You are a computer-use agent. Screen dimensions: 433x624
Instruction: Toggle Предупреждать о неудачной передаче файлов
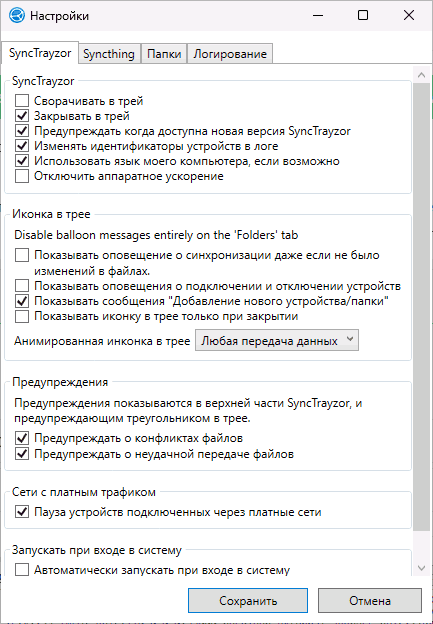tap(22, 454)
